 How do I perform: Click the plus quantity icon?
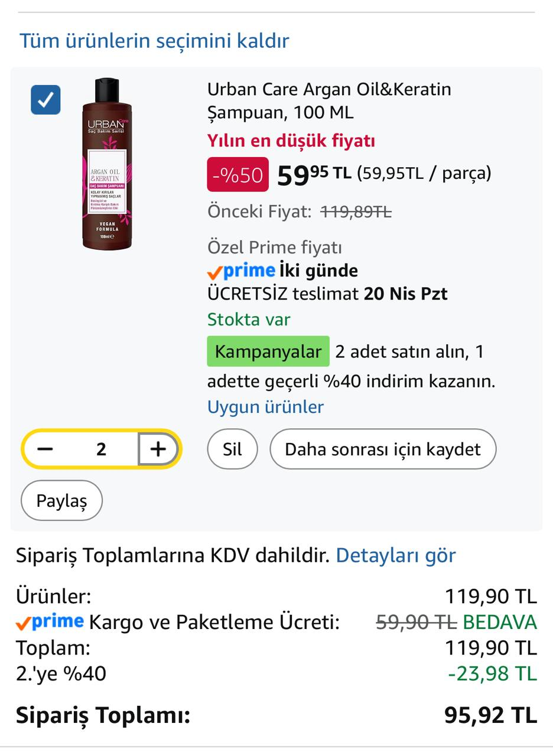[158, 449]
